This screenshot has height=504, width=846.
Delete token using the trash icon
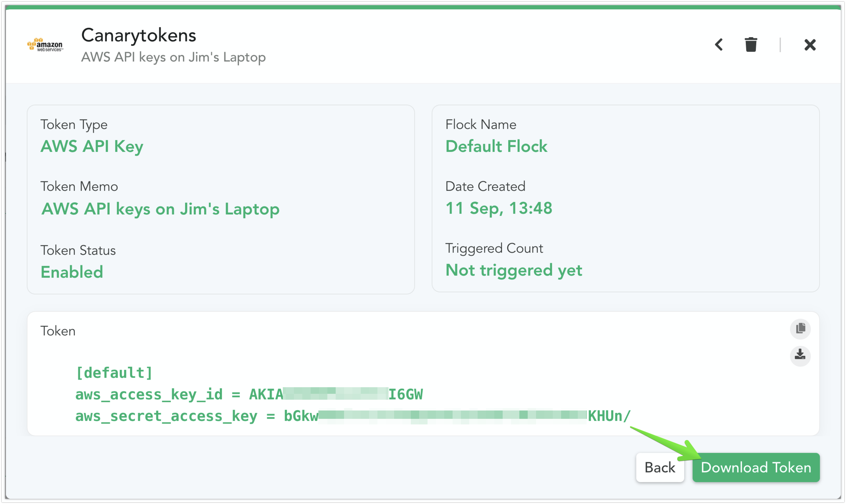point(751,44)
